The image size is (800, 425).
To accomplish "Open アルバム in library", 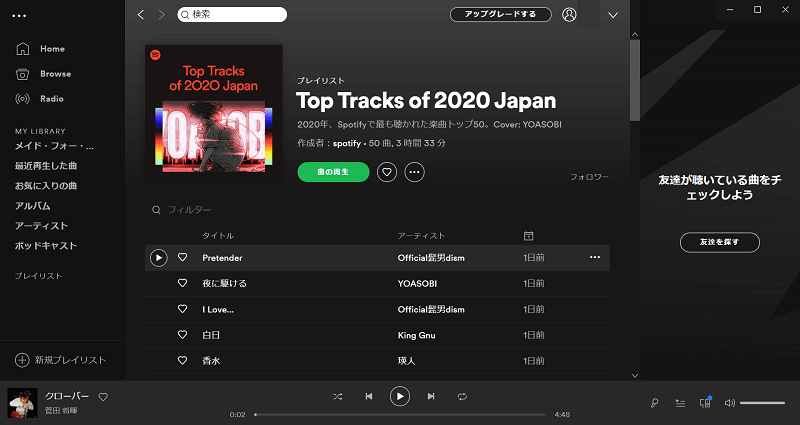I will click(x=33, y=206).
